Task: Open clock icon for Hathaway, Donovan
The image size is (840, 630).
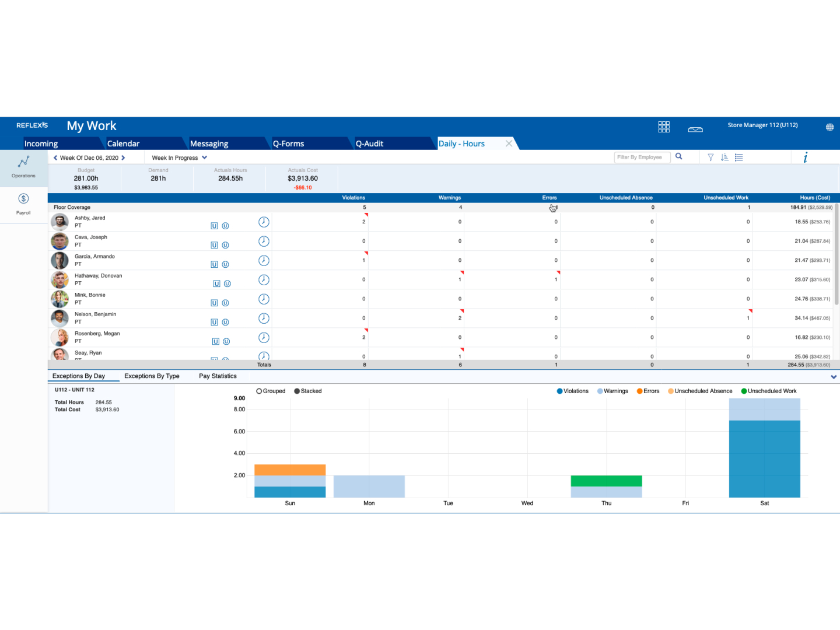Action: coord(264,279)
